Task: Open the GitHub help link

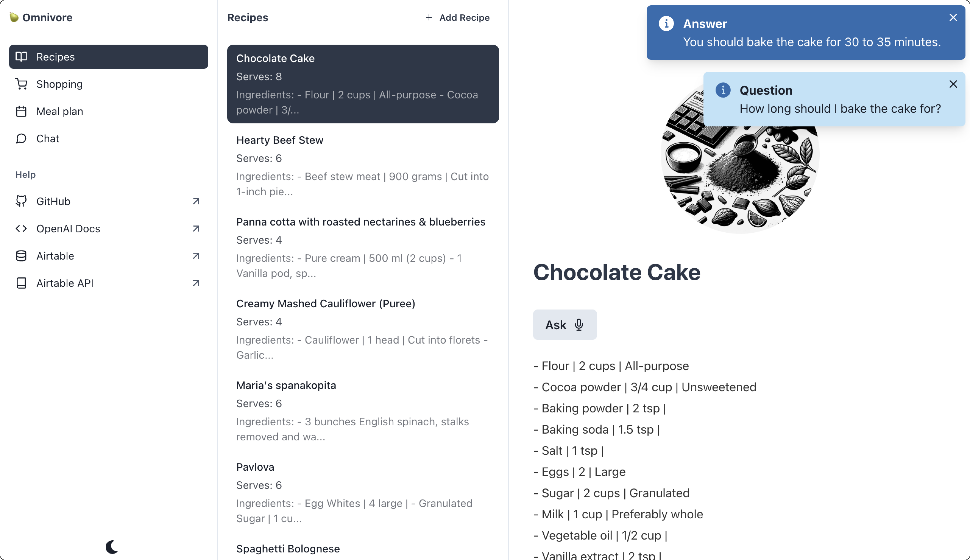Action: coord(53,201)
